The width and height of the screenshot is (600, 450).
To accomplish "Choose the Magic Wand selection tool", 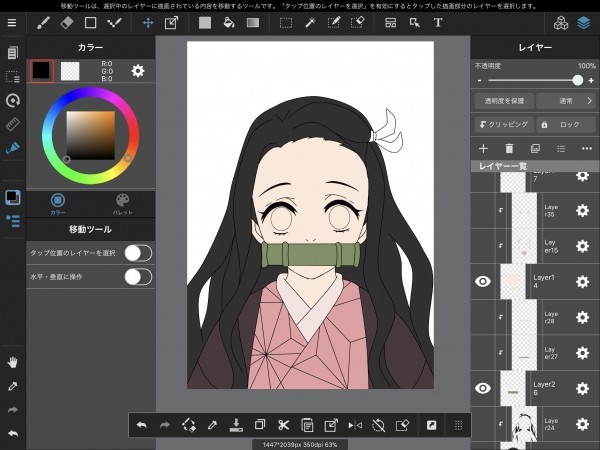I will [310, 21].
